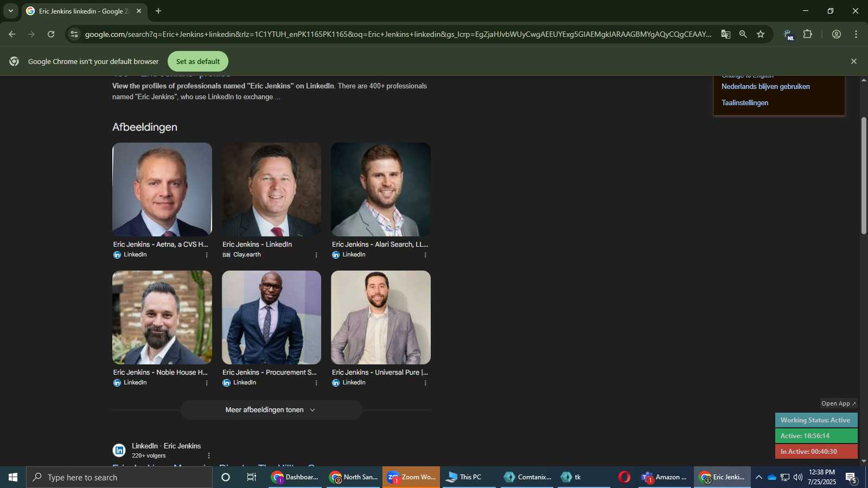This screenshot has width=868, height=488.
Task: Click Working Status: Active label
Action: click(x=816, y=420)
